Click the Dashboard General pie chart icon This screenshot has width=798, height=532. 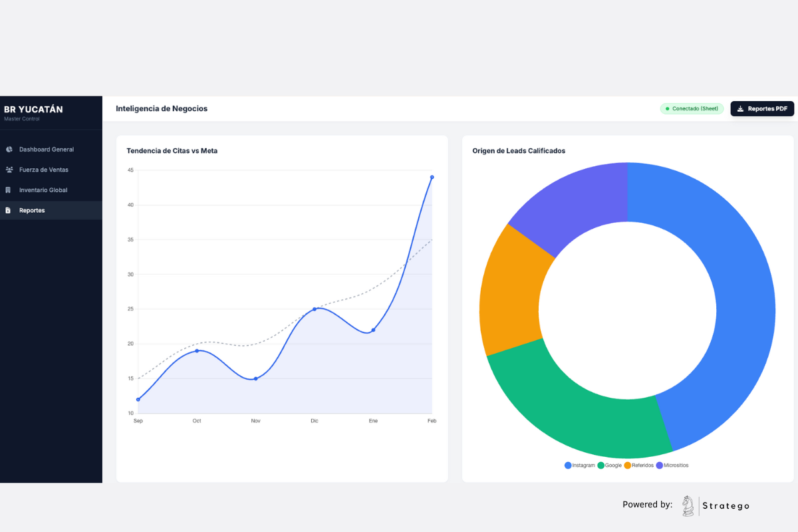(9, 150)
